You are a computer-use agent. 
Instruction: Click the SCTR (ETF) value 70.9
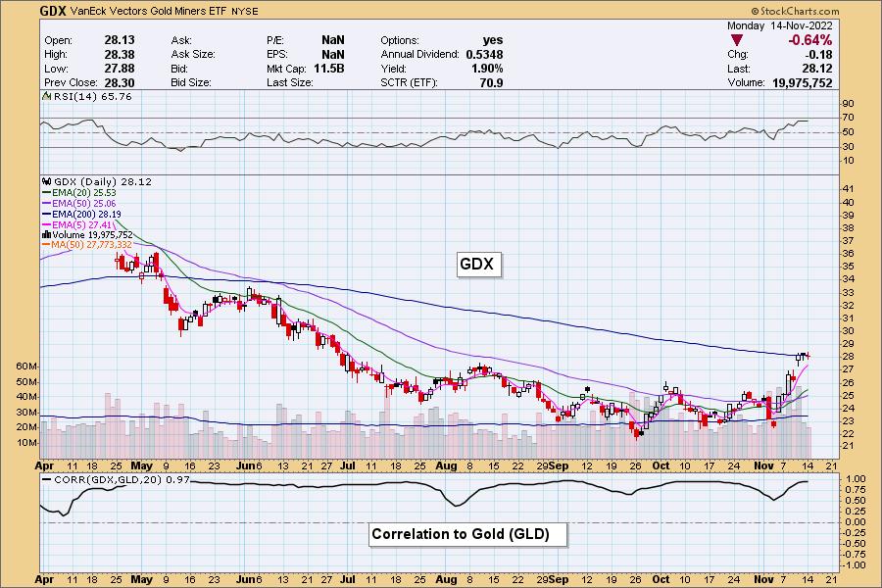(492, 82)
